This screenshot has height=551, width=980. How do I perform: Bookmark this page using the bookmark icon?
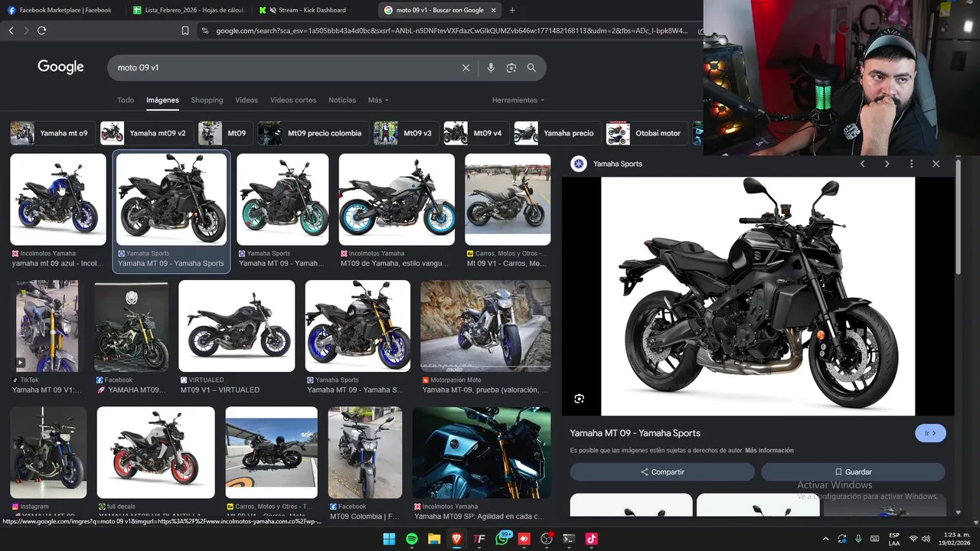tap(185, 31)
